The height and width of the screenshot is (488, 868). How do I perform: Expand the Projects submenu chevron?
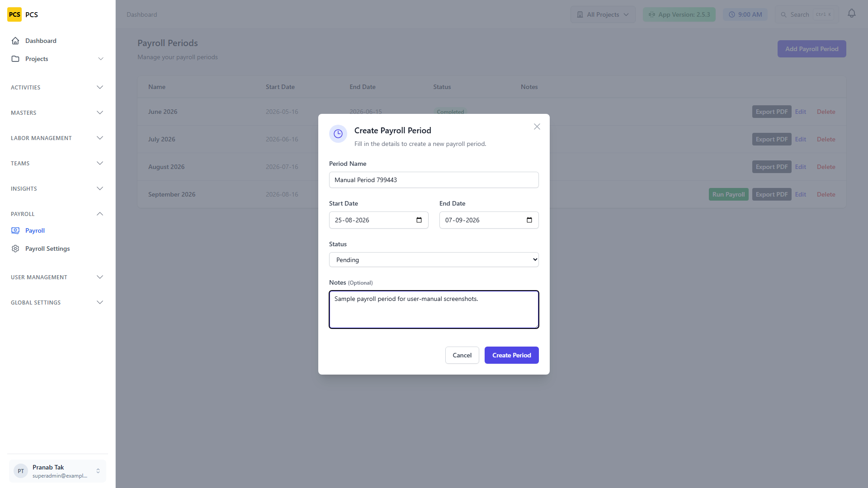point(101,59)
